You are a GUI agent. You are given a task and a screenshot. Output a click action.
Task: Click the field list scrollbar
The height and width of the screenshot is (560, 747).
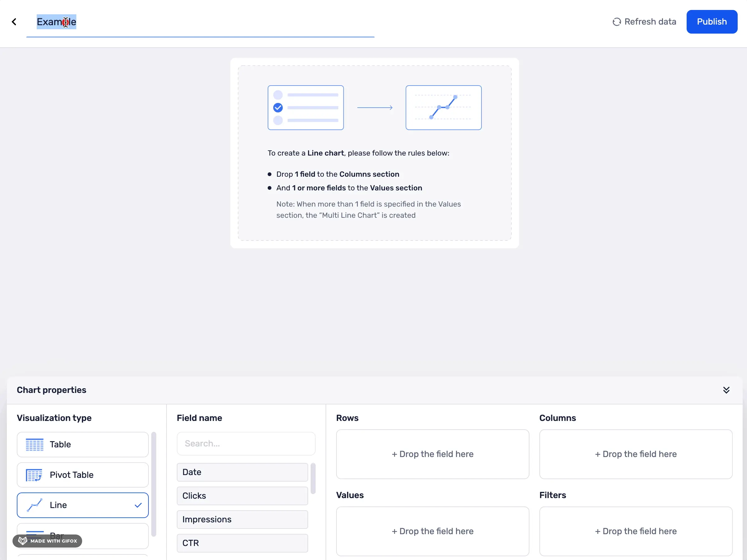tap(313, 478)
